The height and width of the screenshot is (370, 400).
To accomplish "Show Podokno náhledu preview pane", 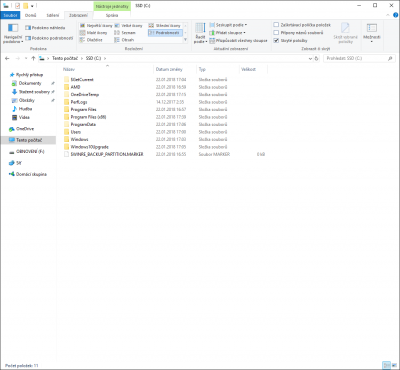I will (x=45, y=28).
